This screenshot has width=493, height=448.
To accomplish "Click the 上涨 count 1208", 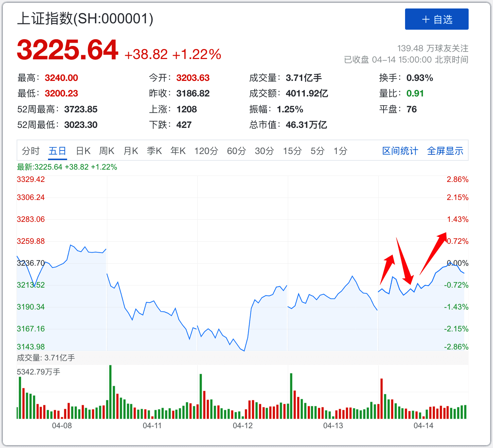I will coord(186,109).
